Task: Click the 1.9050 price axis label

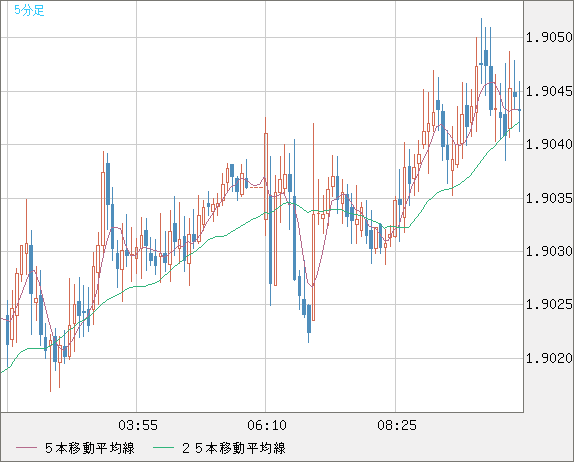Action: point(549,37)
